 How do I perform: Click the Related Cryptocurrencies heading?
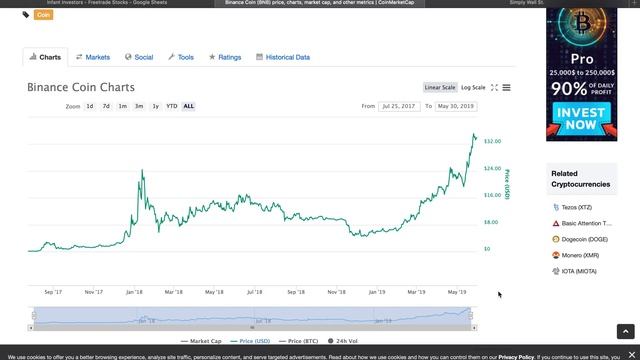[580, 179]
